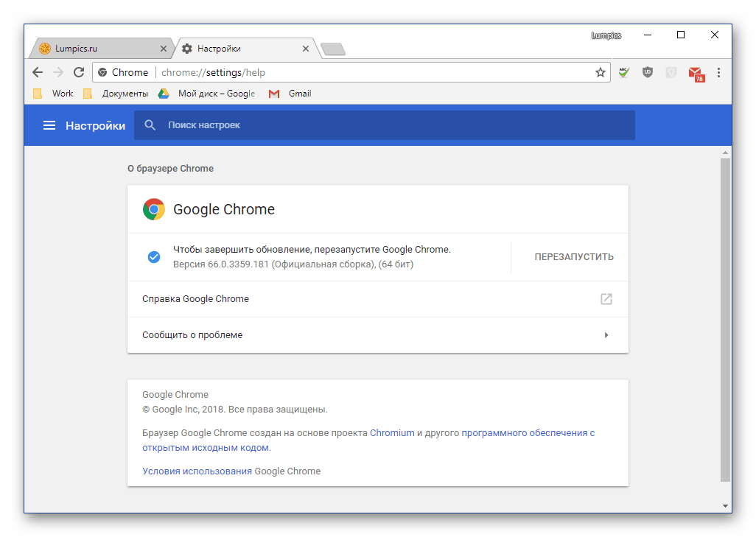756x537 pixels.
Task: Open the Chromium link
Action: coord(392,433)
